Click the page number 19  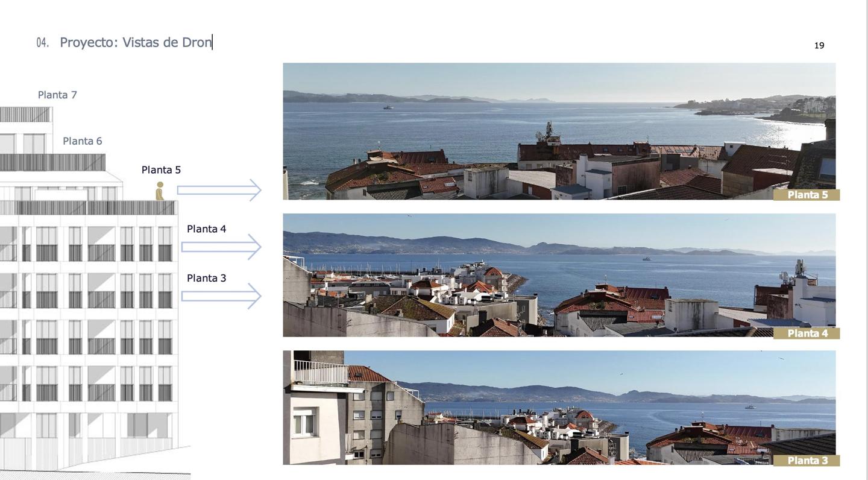[819, 46]
